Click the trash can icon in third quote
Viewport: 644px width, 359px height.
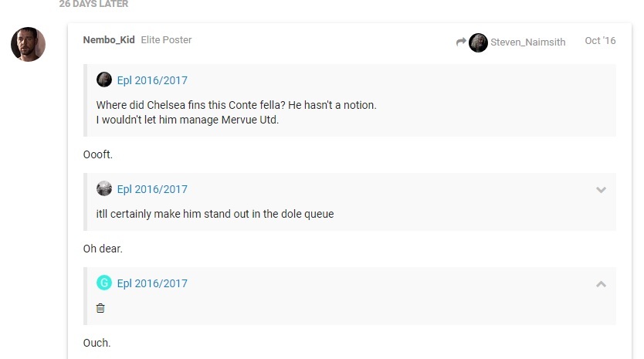tap(100, 308)
